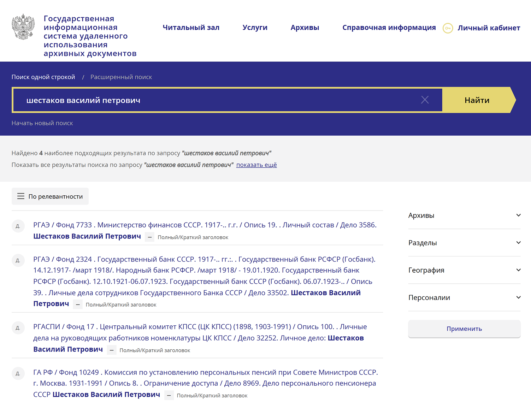Screen dimensions: 531x420
Task: Open the Справочная информация menu
Action: [x=389, y=27]
